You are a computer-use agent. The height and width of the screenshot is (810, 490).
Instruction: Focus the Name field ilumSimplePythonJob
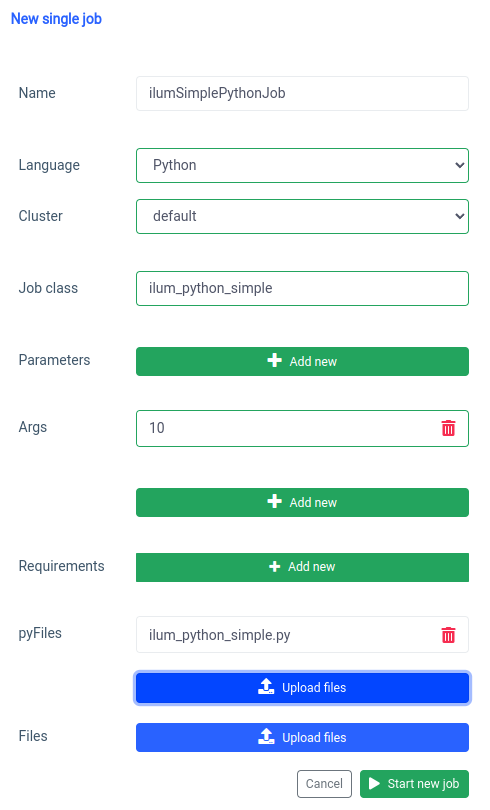coord(302,94)
